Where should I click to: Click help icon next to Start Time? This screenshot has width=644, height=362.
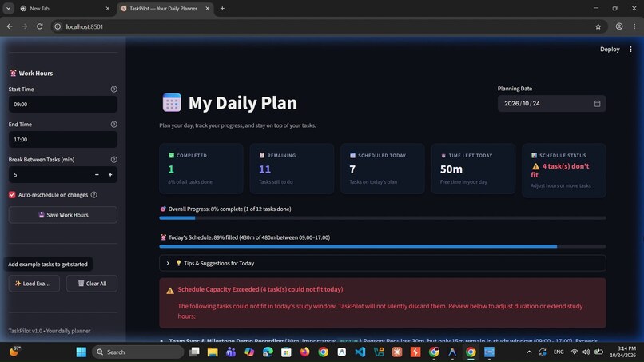tap(113, 90)
